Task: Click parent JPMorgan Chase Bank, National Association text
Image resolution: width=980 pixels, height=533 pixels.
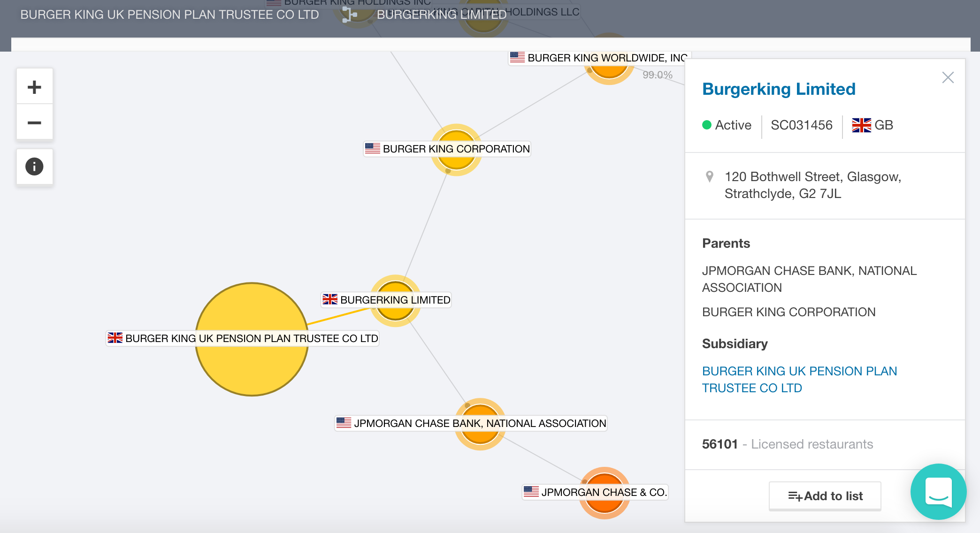Action: tap(809, 279)
